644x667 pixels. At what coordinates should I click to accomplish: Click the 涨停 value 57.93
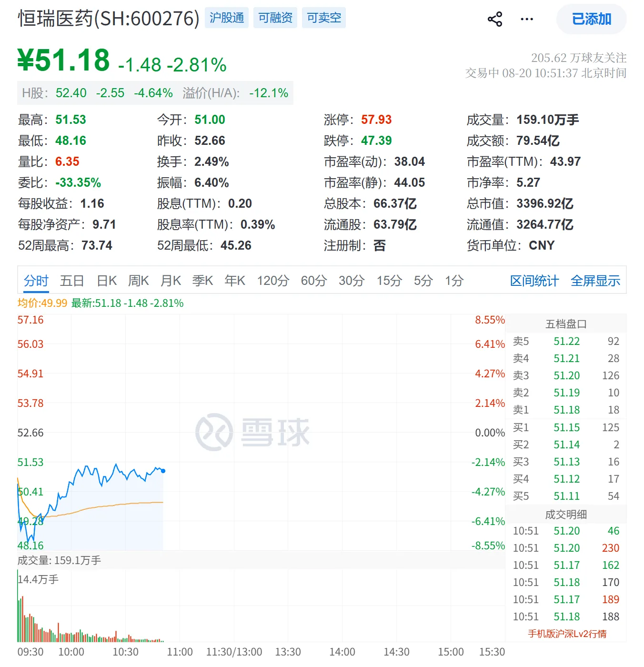(x=376, y=120)
